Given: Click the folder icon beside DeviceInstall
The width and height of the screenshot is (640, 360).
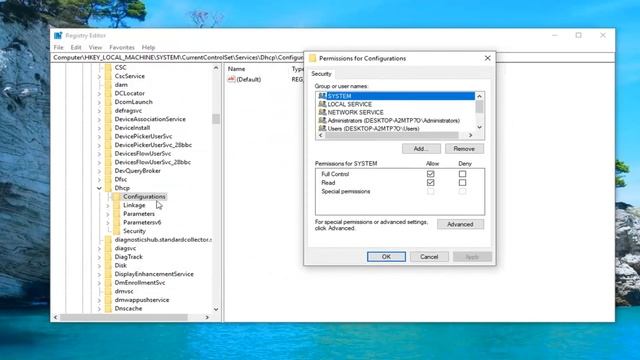Looking at the screenshot, I should pos(108,127).
